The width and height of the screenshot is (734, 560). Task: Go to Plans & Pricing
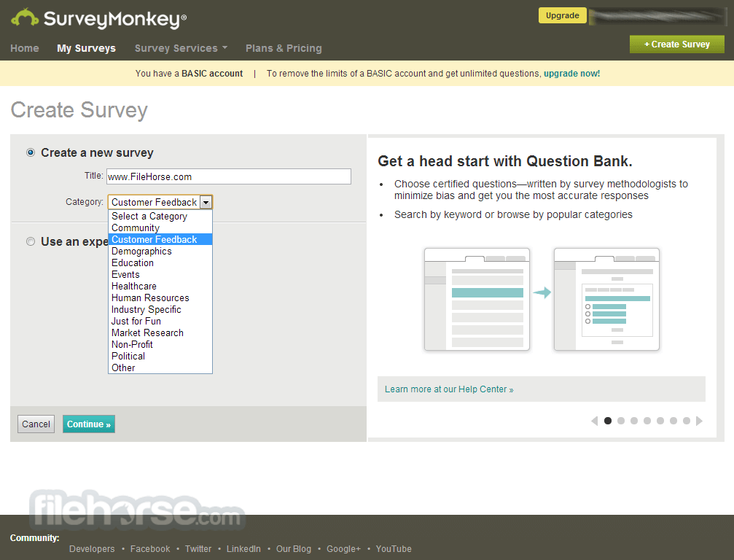pos(284,48)
